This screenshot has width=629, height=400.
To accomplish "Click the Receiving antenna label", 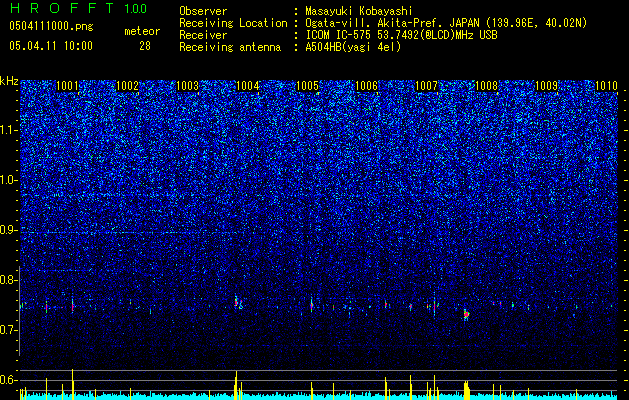I will (230, 47).
